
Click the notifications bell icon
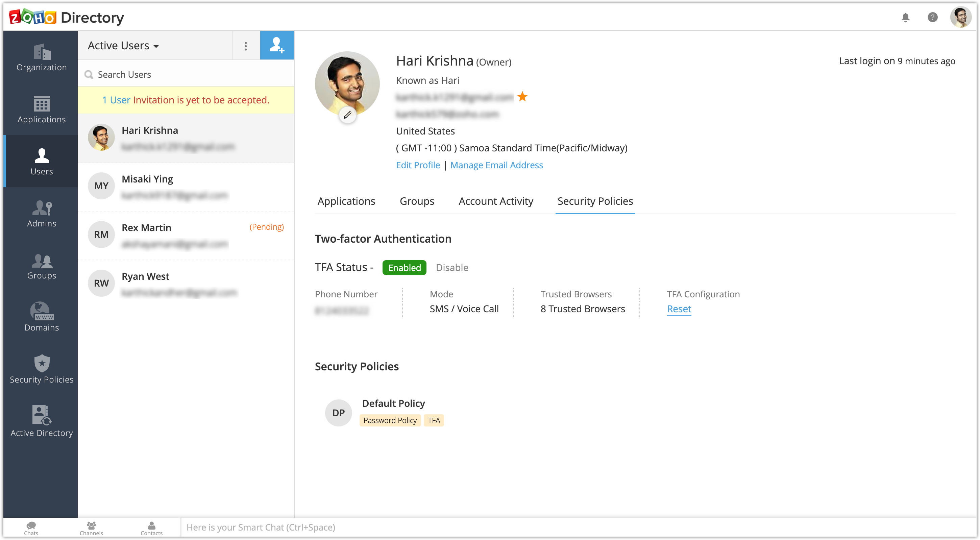click(x=905, y=17)
